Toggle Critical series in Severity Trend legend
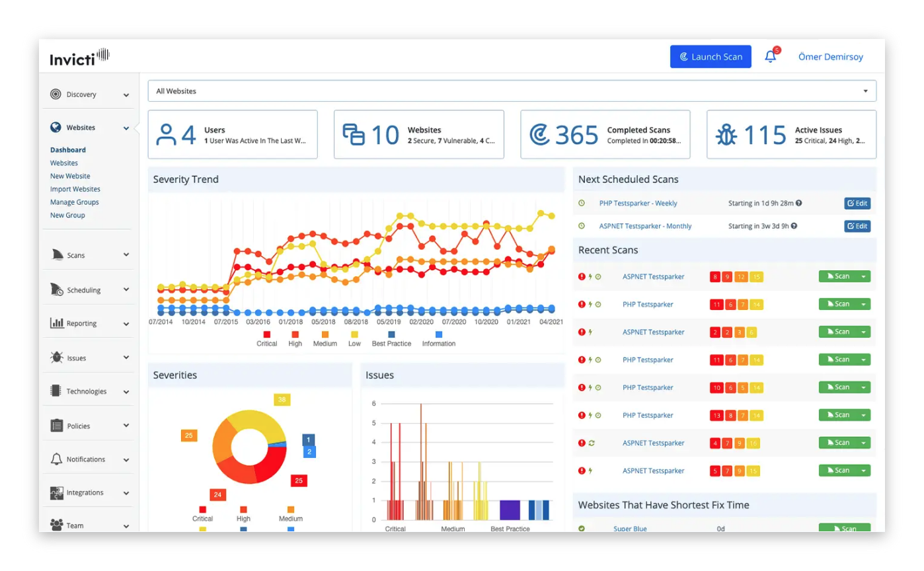The image size is (924, 571). [x=267, y=339]
